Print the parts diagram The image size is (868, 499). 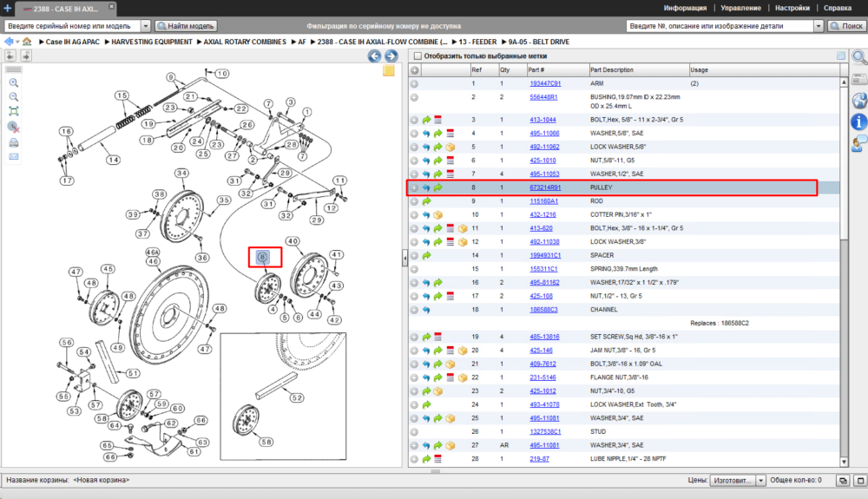point(14,142)
